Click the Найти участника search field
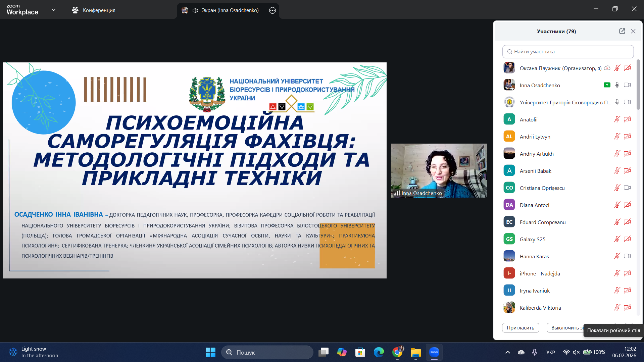This screenshot has height=362, width=644. pos(568,52)
